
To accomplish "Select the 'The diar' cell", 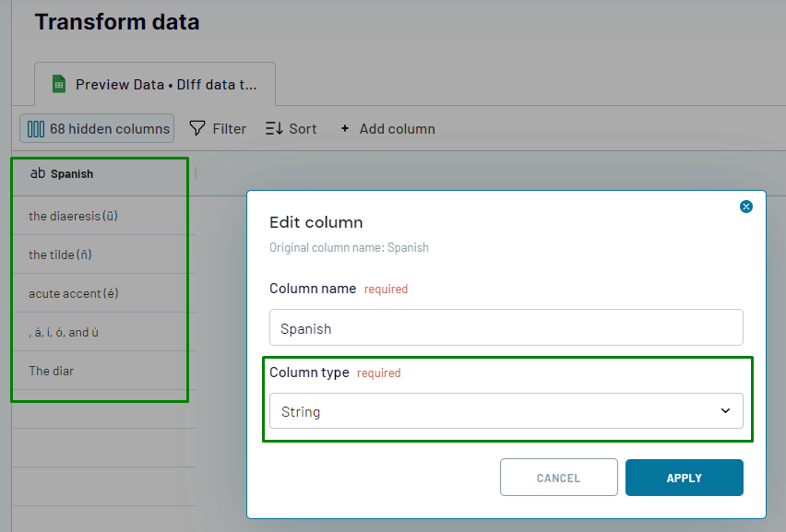I will click(x=52, y=371).
